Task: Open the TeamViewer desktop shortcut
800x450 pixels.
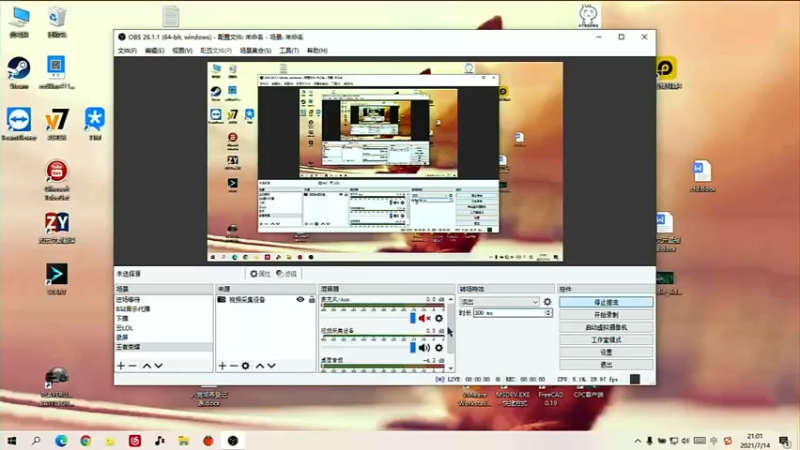Action: 19,124
